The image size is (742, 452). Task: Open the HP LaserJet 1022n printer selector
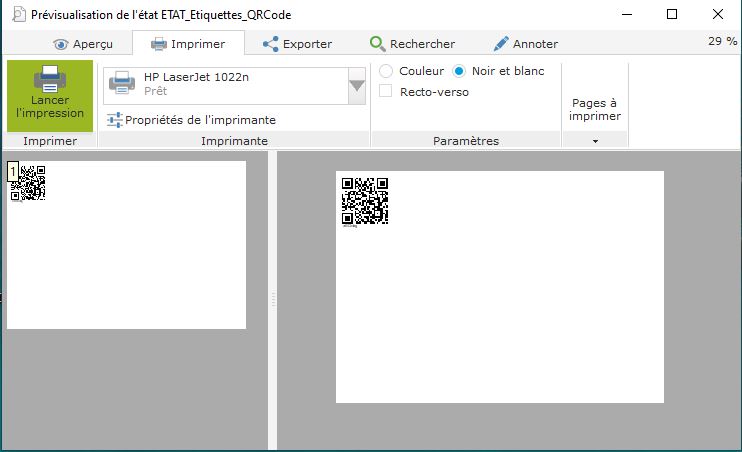pyautogui.click(x=234, y=86)
